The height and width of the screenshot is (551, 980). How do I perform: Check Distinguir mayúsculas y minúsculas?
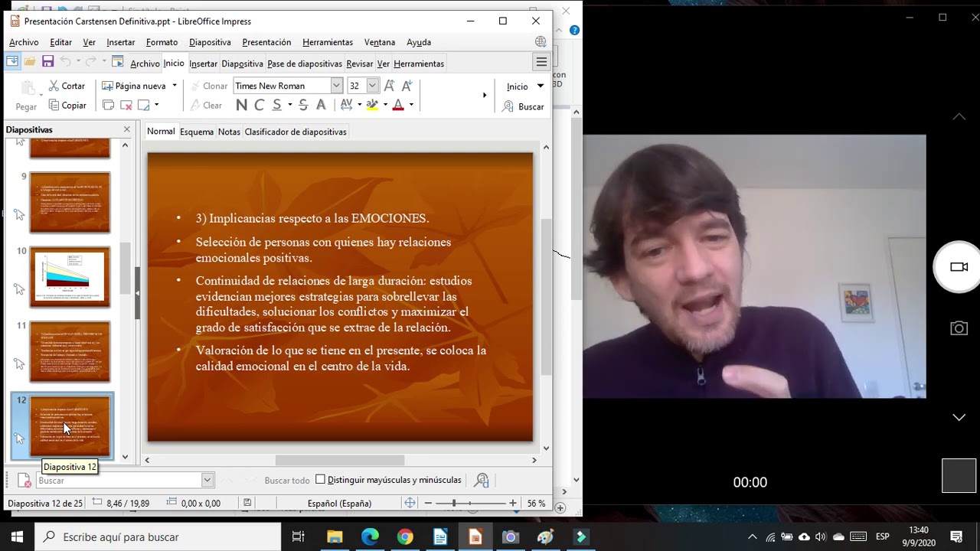321,480
